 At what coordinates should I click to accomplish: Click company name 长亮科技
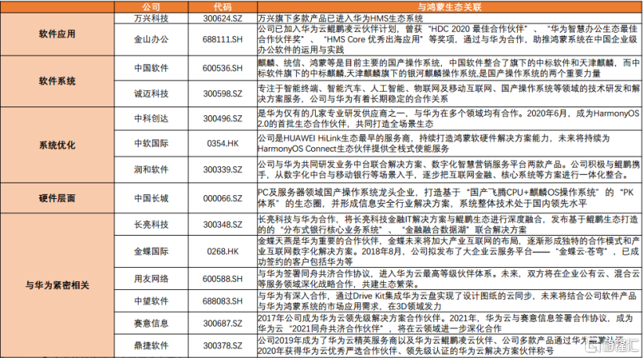[x=151, y=225]
